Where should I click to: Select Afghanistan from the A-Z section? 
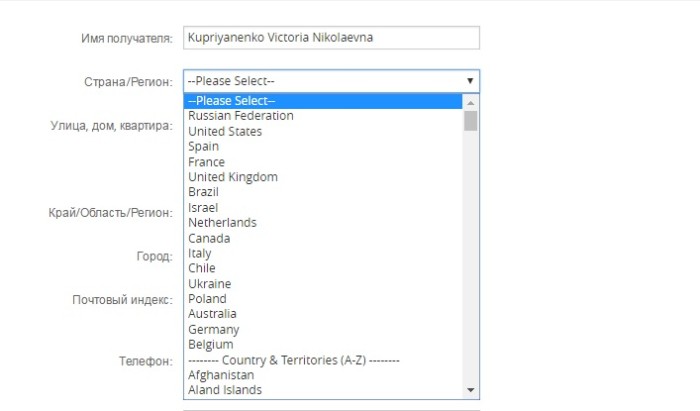coord(221,375)
